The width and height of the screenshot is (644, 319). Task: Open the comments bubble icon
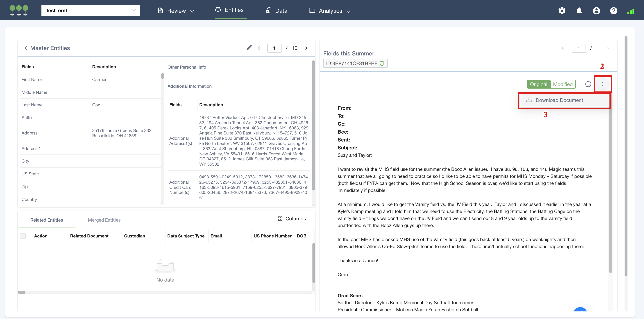point(588,84)
